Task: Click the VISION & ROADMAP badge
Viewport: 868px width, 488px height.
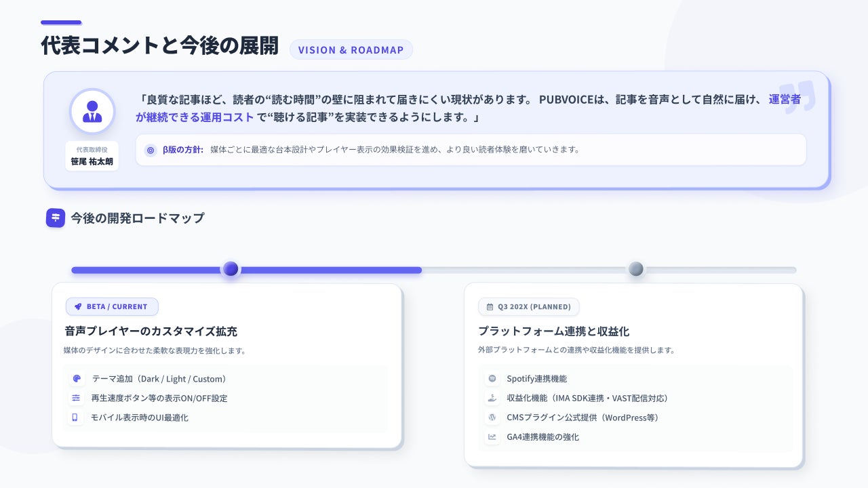Action: (351, 49)
